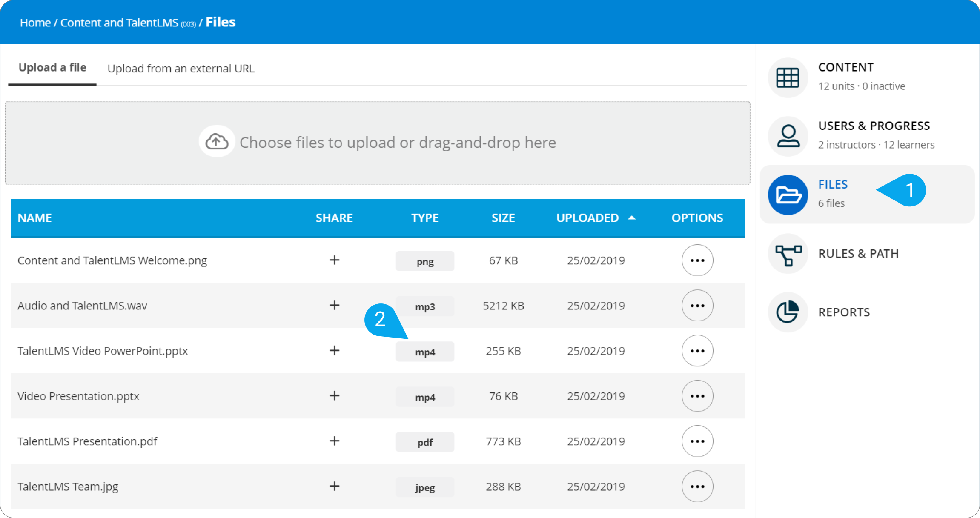This screenshot has width=980, height=518.
Task: Click the 5212 KB size value
Action: [503, 306]
